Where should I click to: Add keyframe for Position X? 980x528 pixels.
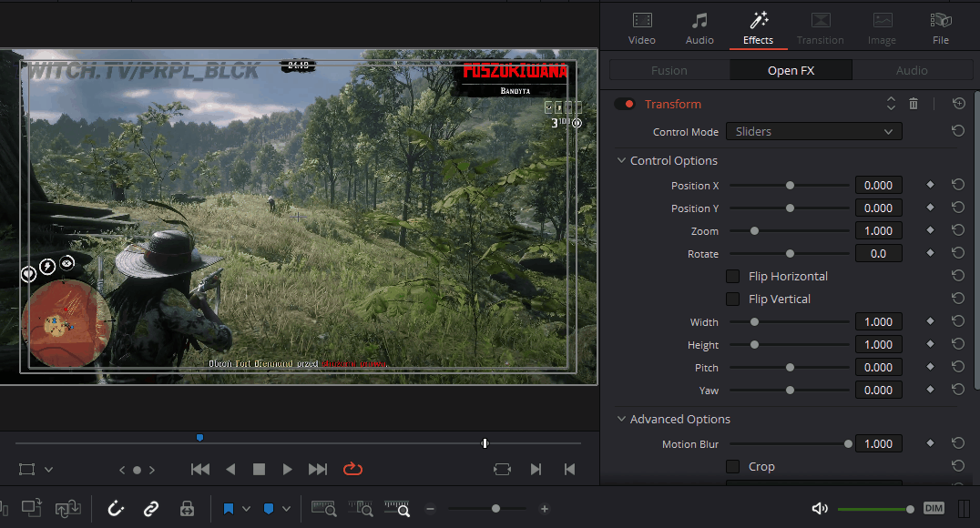[x=930, y=186]
